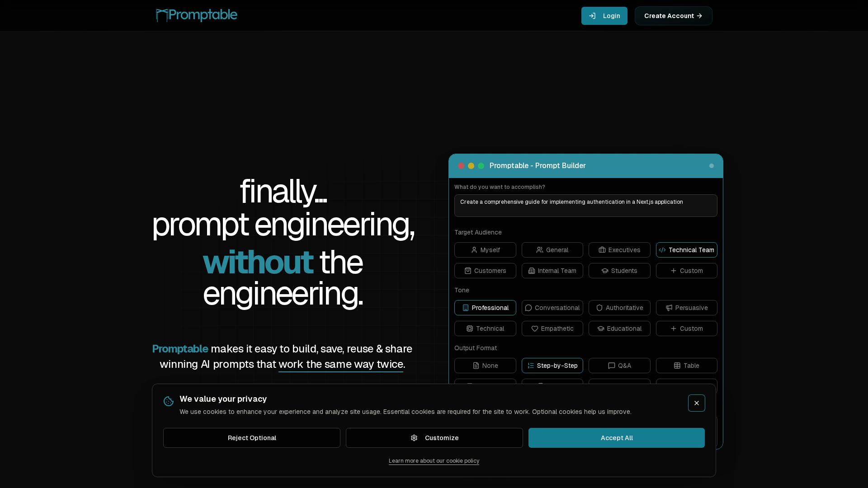This screenshot has height=488, width=868.
Task: Open Customize cookie settings
Action: pos(434,438)
